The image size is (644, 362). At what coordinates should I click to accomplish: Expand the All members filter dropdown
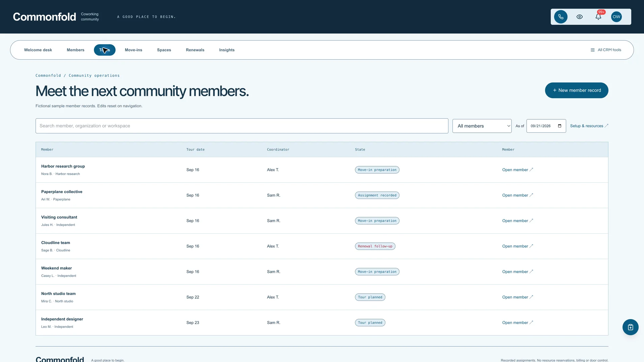pyautogui.click(x=482, y=126)
